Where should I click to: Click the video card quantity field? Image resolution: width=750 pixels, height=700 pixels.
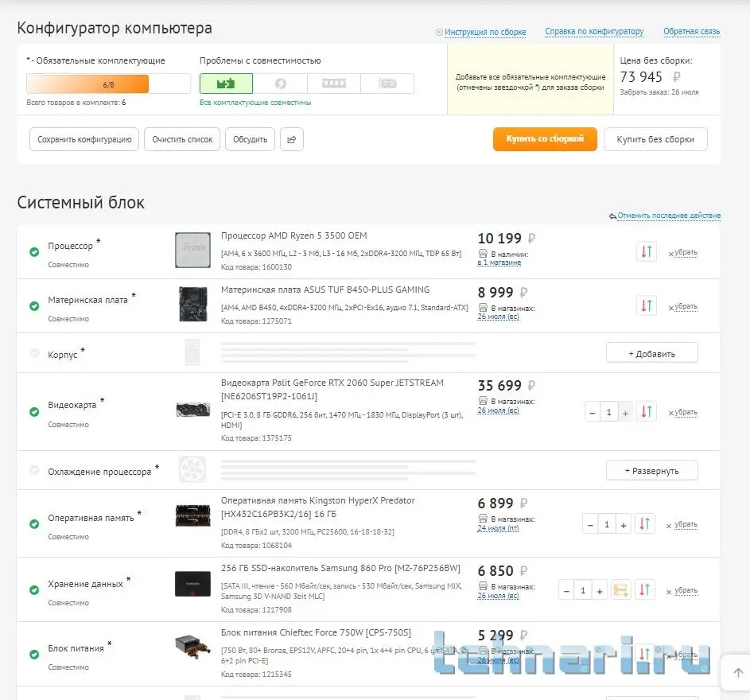coord(609,412)
